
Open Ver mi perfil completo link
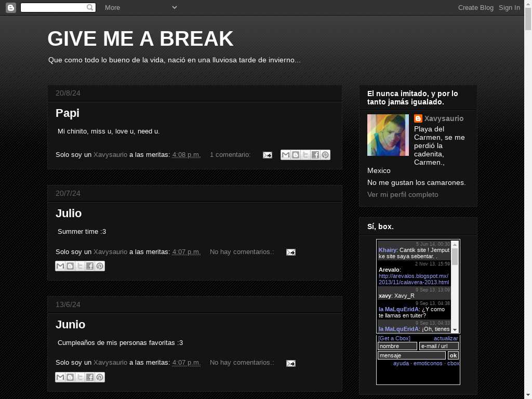[x=403, y=194]
